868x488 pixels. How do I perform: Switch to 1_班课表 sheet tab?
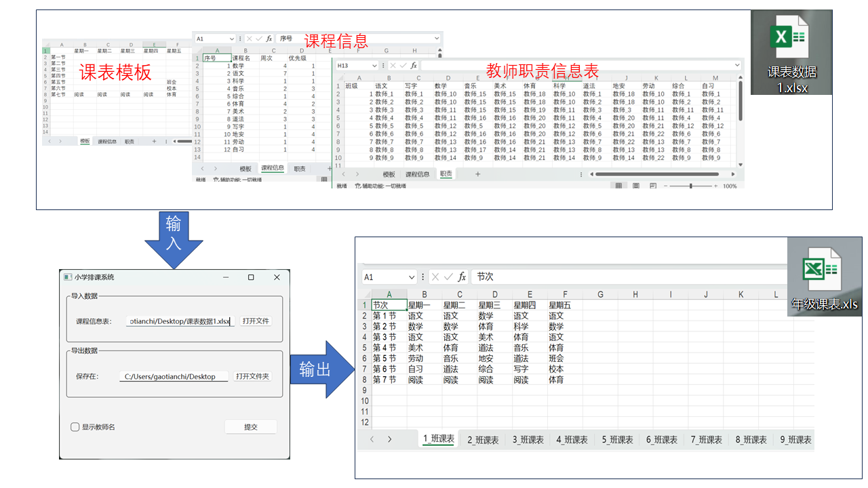[439, 439]
